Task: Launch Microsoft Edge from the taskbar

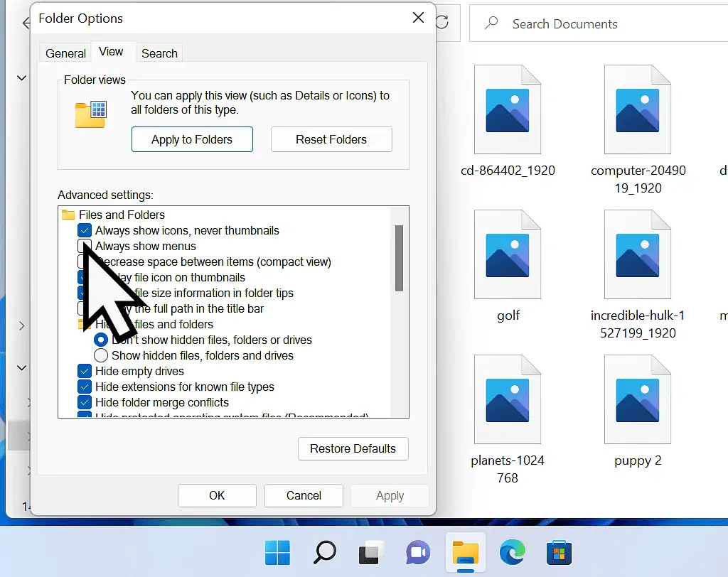Action: click(512, 552)
